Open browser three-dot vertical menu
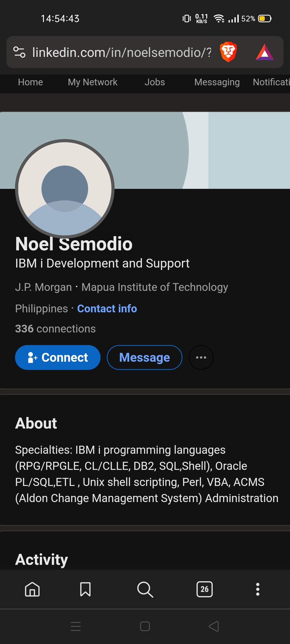 [258, 589]
